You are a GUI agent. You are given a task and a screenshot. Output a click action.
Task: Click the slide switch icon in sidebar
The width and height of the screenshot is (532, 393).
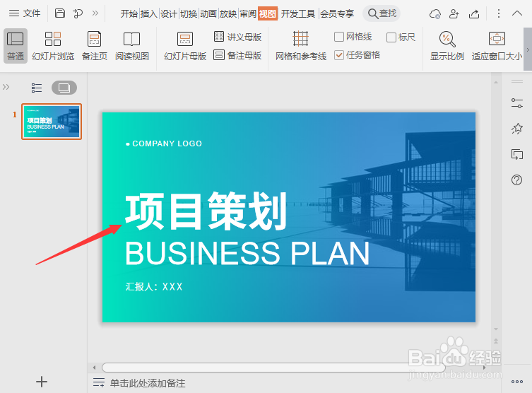pyautogui.click(x=516, y=154)
